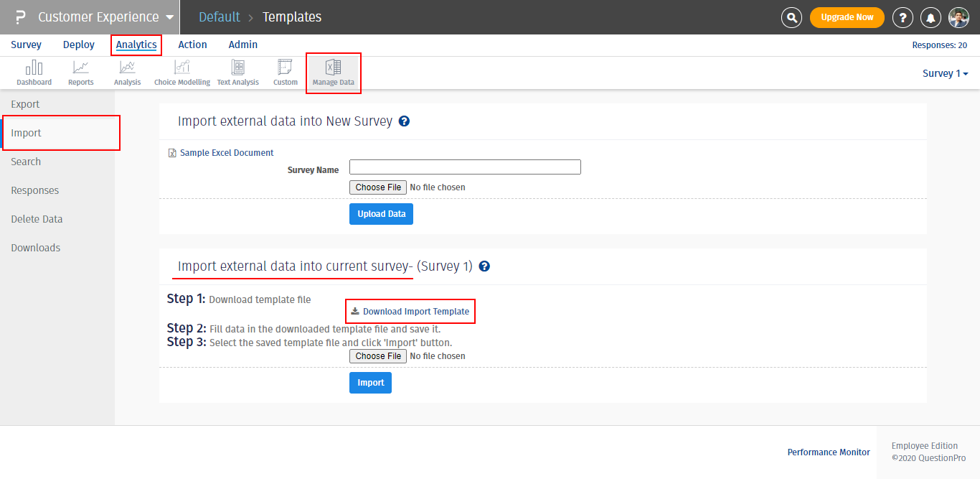The image size is (980, 479).
Task: Click the search magnifier icon
Action: coord(791,17)
